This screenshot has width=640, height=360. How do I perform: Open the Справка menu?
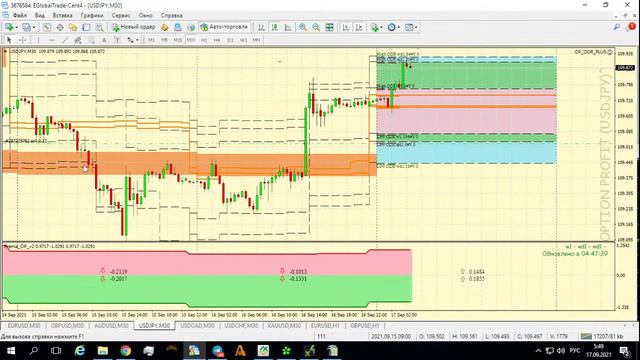pyautogui.click(x=171, y=16)
